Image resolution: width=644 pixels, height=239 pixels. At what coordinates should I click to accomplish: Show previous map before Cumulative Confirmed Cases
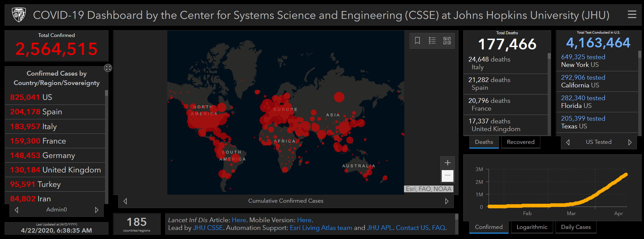coord(125,201)
